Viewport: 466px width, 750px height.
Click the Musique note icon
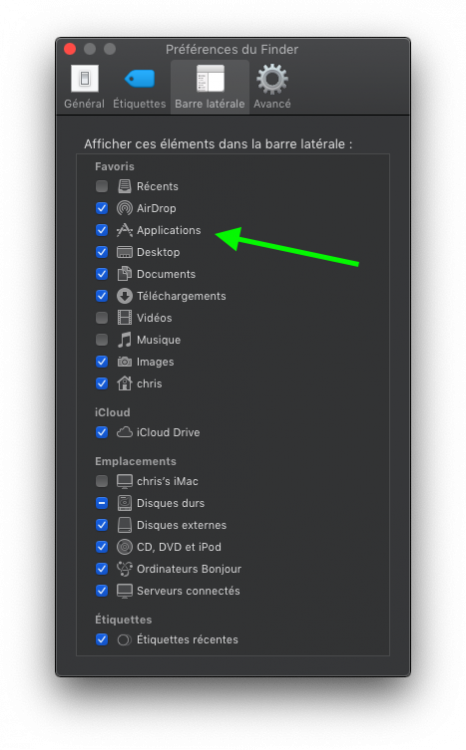[x=124, y=340]
